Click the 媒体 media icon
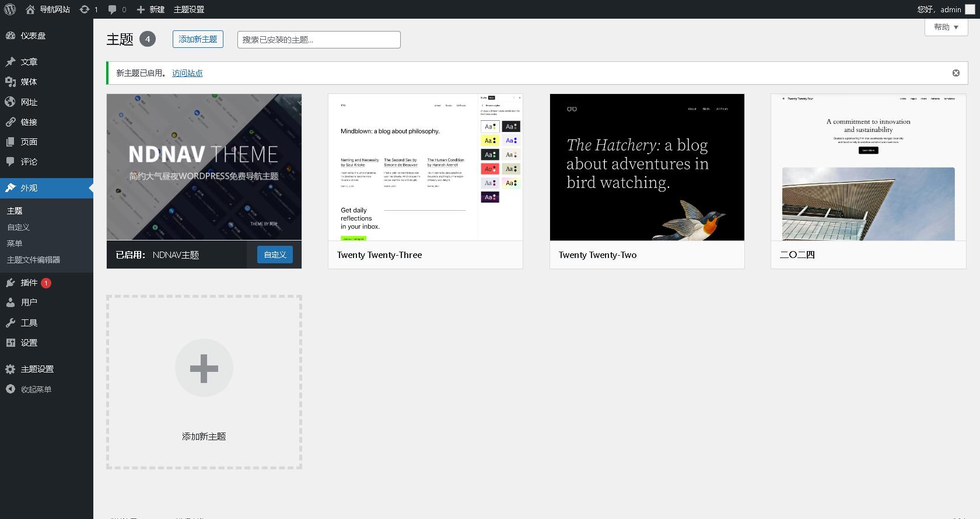 click(x=10, y=82)
